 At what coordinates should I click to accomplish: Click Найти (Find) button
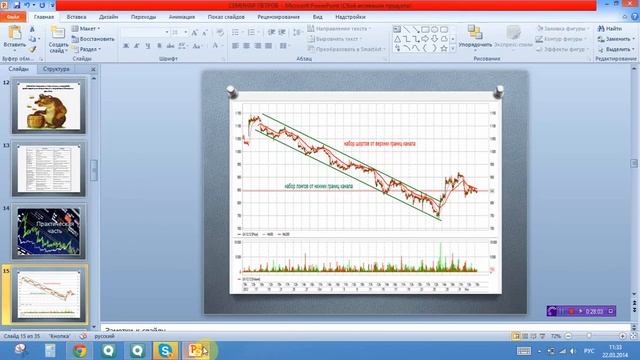(610, 29)
